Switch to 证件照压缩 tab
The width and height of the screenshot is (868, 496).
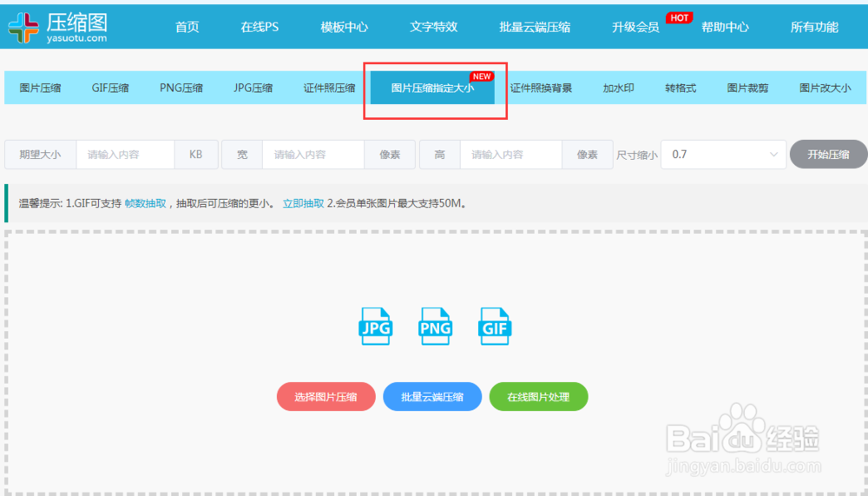(329, 88)
